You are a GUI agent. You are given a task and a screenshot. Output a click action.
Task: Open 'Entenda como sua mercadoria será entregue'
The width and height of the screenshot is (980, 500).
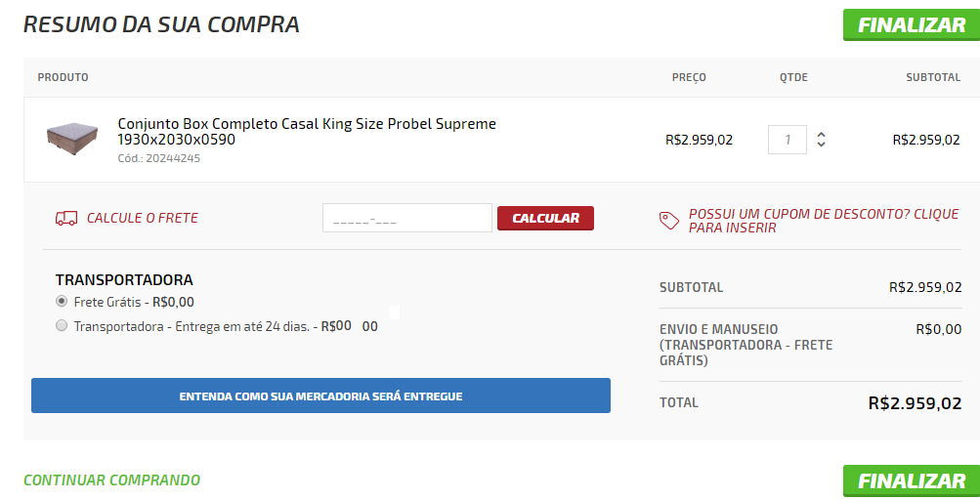(x=320, y=396)
